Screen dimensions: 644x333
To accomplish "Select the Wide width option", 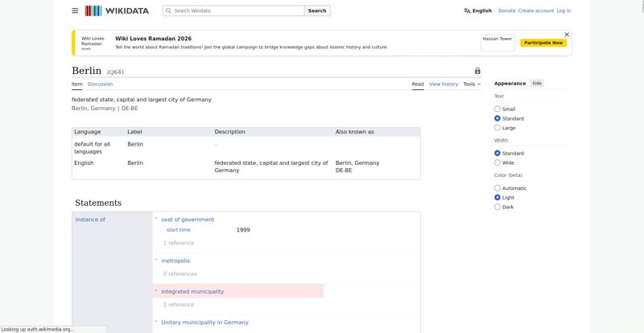I will point(497,162).
